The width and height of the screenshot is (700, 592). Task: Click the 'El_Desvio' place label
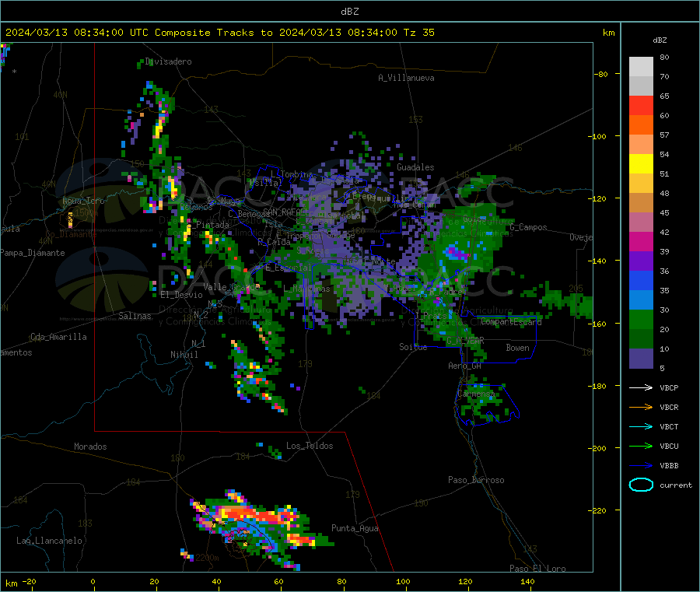[x=181, y=295]
